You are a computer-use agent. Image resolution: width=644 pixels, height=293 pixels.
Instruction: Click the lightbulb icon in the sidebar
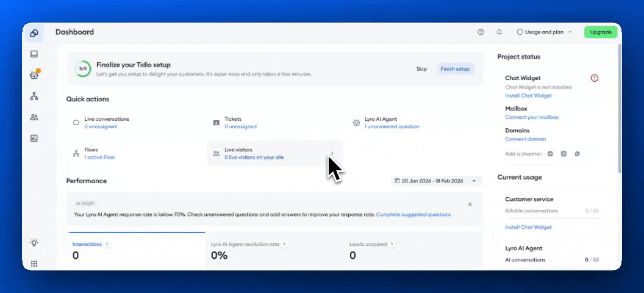34,242
